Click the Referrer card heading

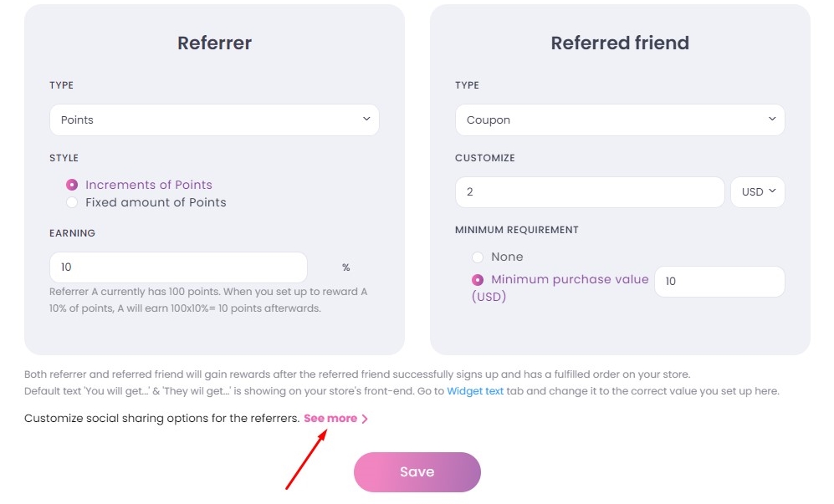(x=214, y=43)
